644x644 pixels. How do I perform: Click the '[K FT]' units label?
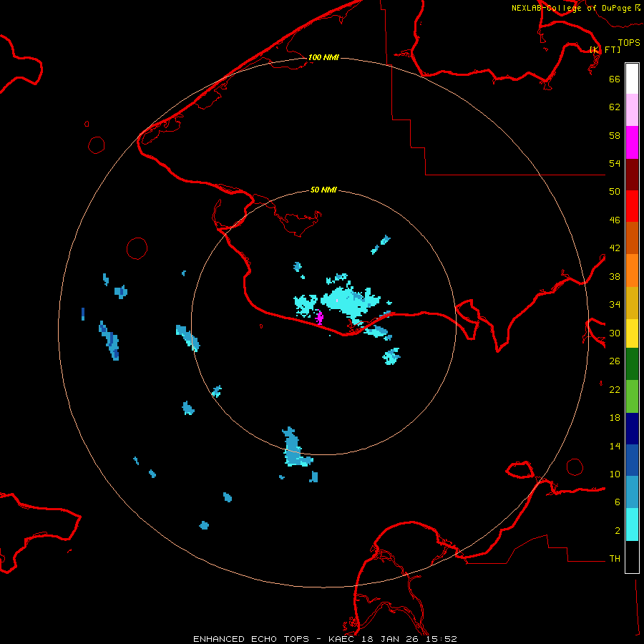605,49
